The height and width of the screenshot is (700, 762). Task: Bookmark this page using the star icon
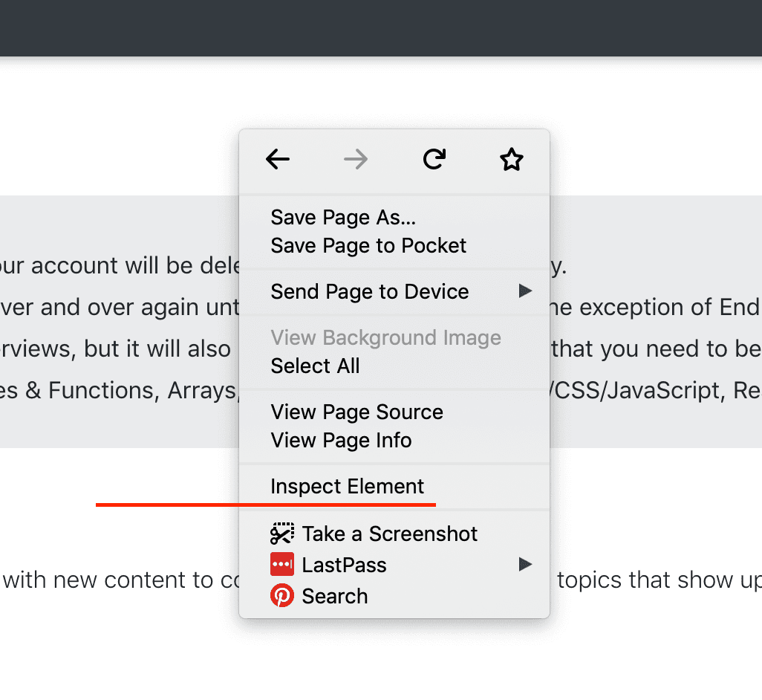511,159
